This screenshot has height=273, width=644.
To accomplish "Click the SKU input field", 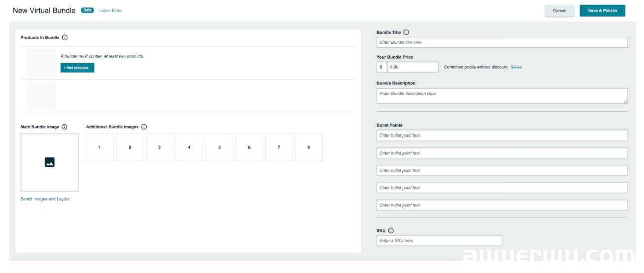I will (x=440, y=241).
